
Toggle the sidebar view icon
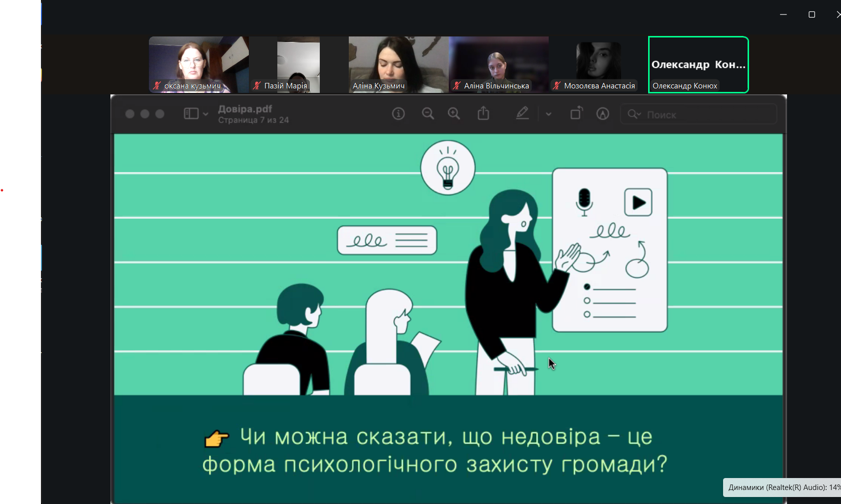(x=191, y=114)
